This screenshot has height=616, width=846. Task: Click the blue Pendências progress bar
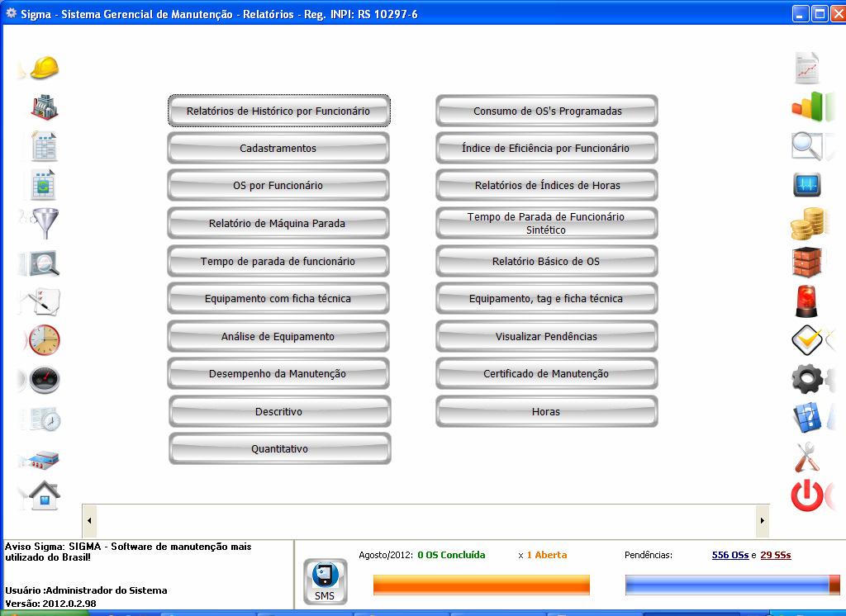732,585
